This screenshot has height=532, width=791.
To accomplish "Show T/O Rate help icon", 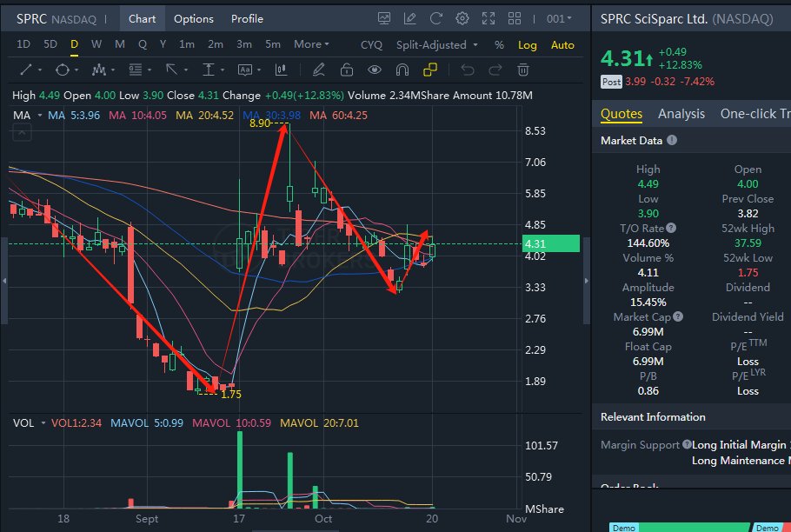I will (x=671, y=228).
